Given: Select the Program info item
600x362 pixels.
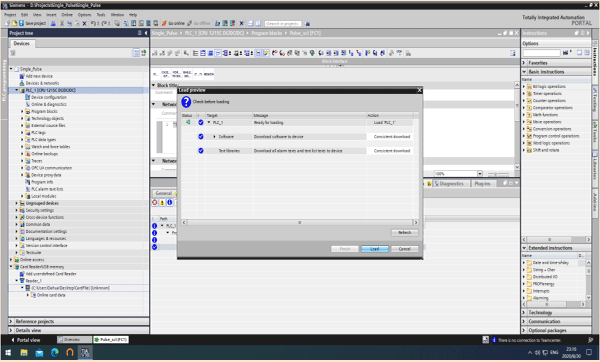Looking at the screenshot, I should (42, 182).
